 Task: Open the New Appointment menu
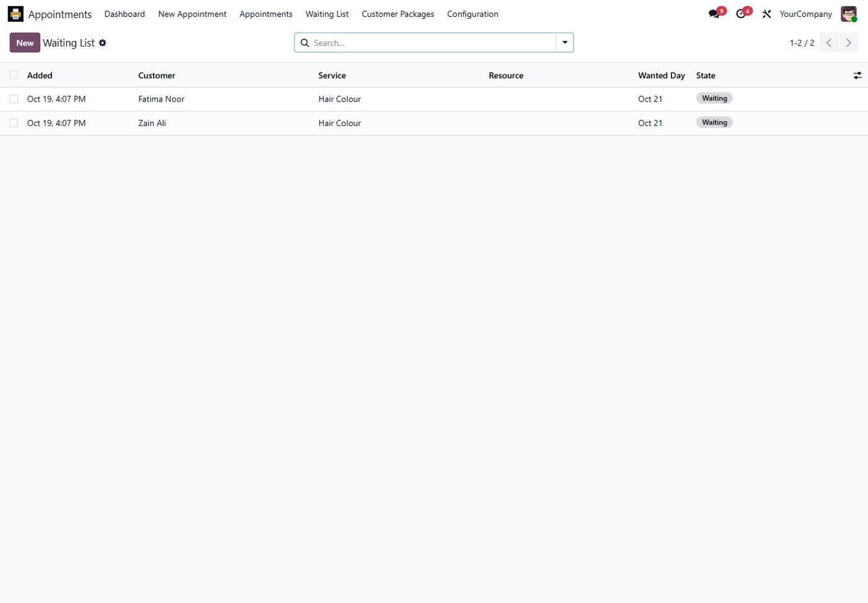tap(192, 14)
